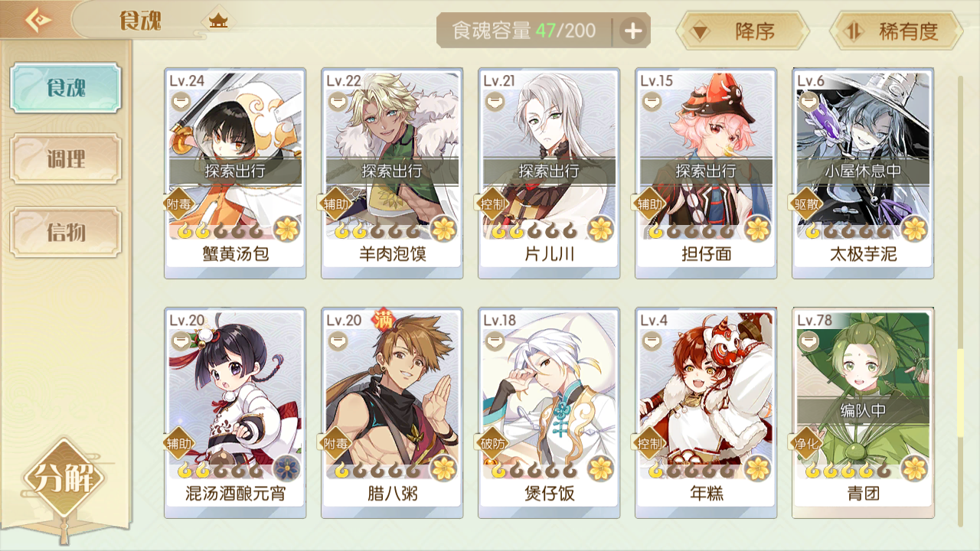Open the pagoda home icon
Screen dimensions: 980x551
click(218, 21)
